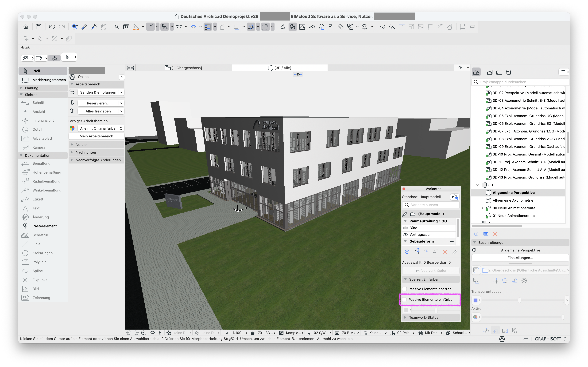Click the tab overview grid icon
This screenshot has height=367, width=588.
(x=130, y=68)
